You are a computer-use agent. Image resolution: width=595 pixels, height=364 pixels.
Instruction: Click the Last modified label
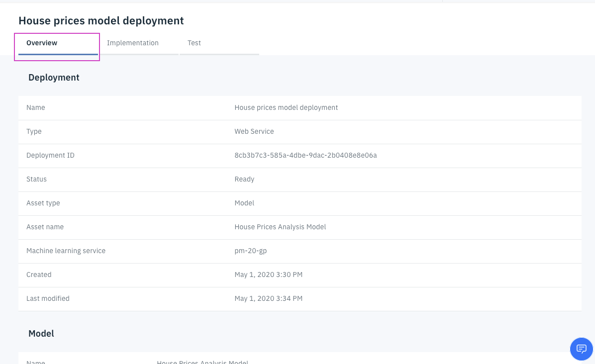(x=48, y=299)
